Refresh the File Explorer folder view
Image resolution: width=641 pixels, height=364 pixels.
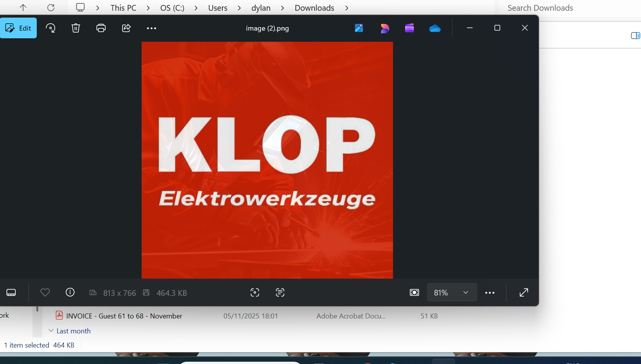(51, 8)
